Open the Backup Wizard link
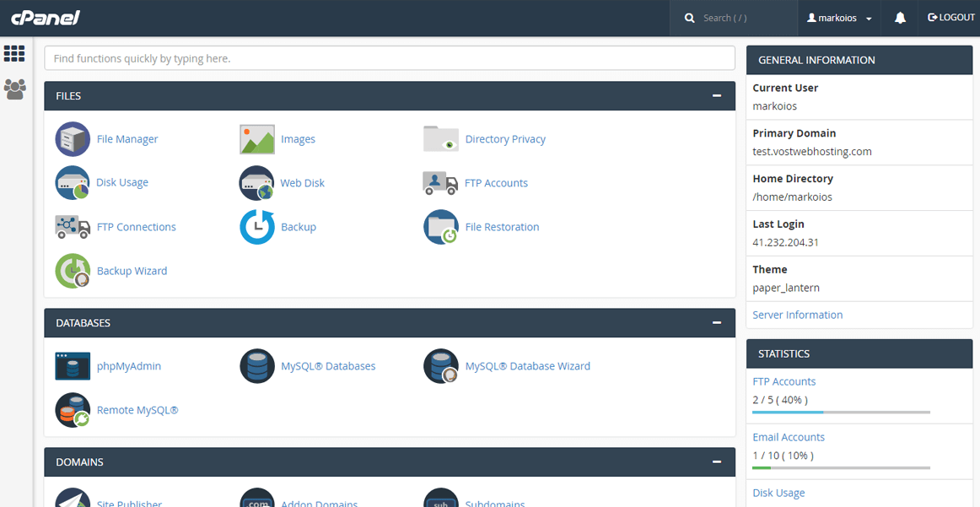The image size is (980, 507). tap(132, 271)
